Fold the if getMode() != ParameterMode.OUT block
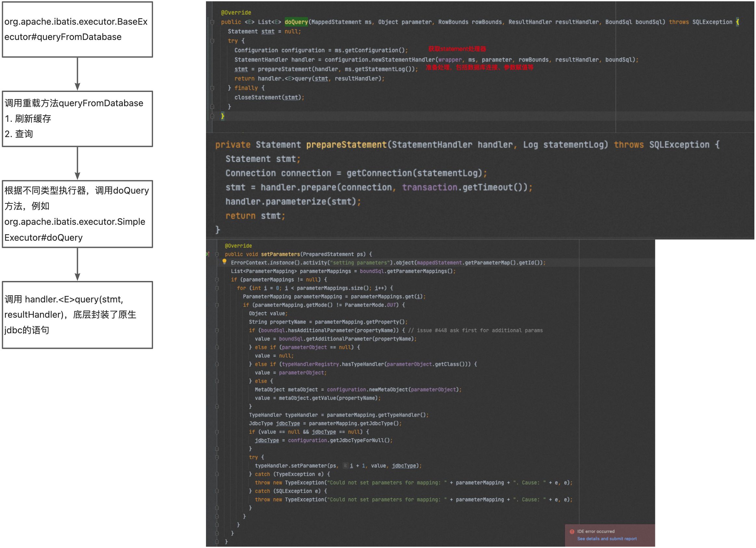The width and height of the screenshot is (756, 548). [x=217, y=305]
